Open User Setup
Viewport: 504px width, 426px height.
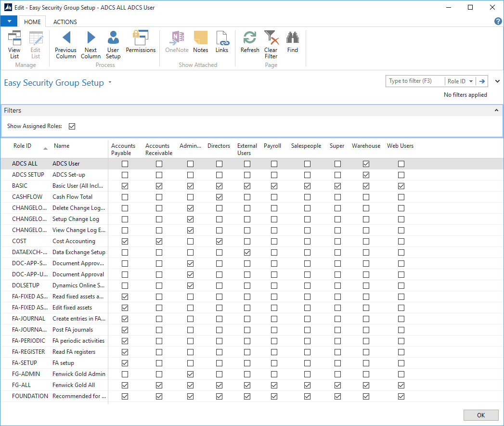pyautogui.click(x=113, y=45)
